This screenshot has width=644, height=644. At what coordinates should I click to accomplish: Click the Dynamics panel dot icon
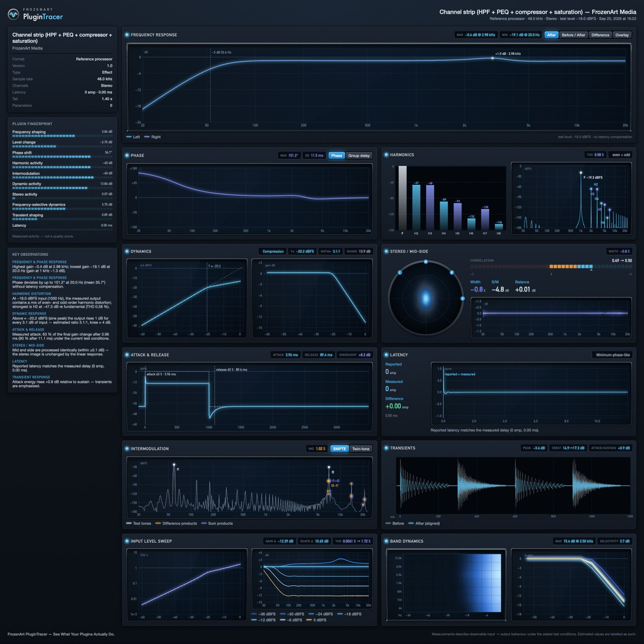[127, 251]
